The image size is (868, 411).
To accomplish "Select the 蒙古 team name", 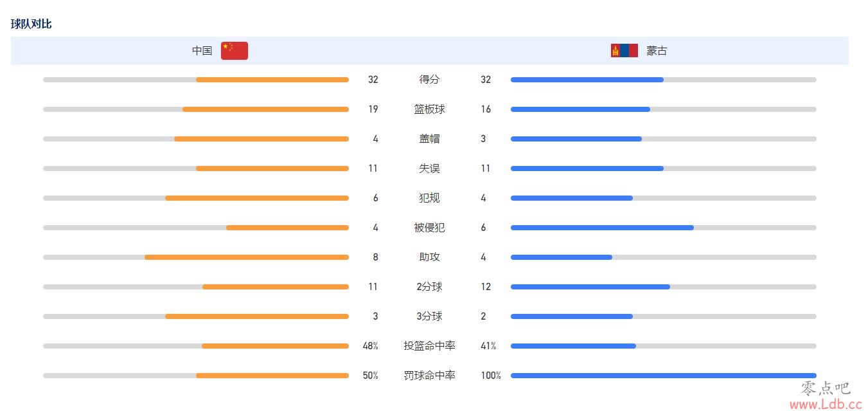I will 657,51.
